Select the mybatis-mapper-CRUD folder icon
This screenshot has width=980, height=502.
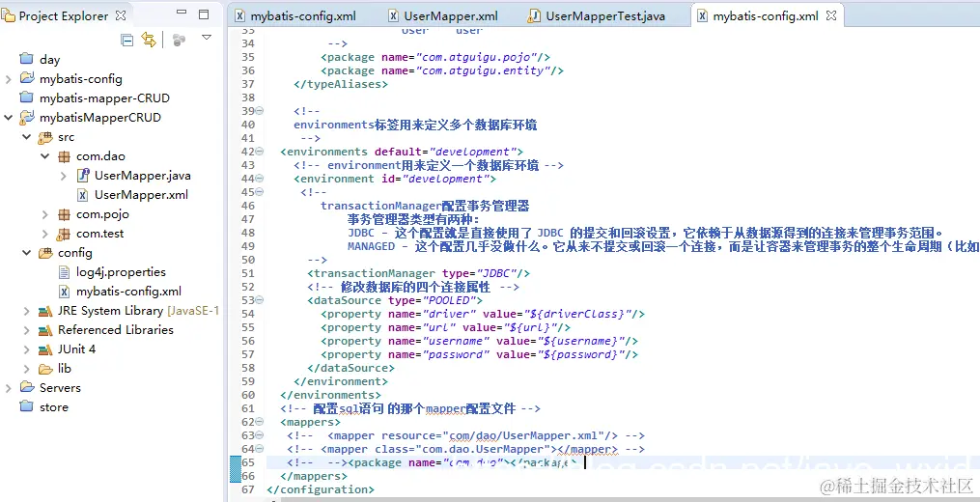pos(26,98)
